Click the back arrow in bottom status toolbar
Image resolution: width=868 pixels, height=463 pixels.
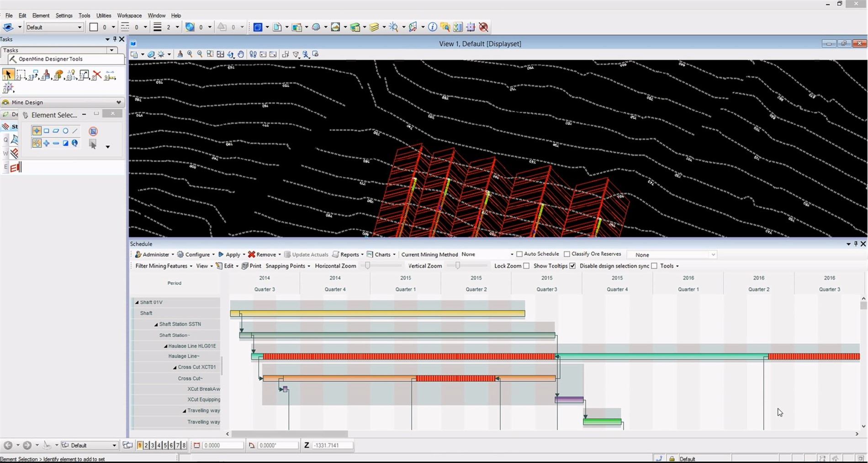8,445
